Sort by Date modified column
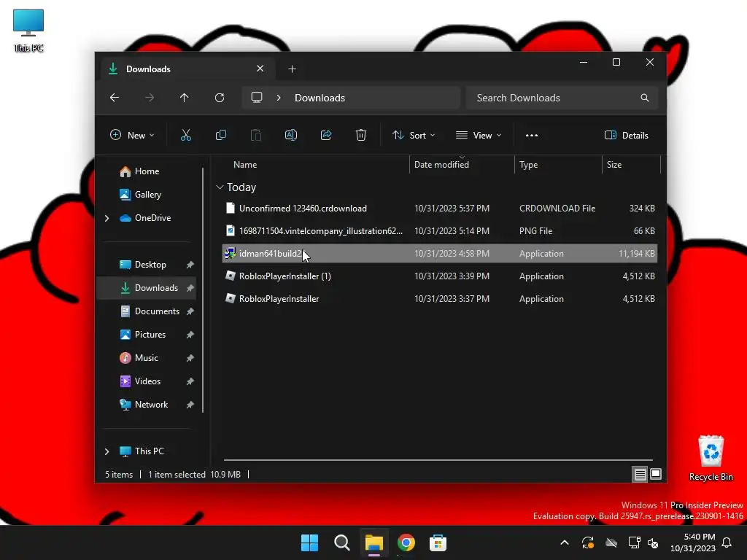Image resolution: width=747 pixels, height=560 pixels. click(x=441, y=164)
